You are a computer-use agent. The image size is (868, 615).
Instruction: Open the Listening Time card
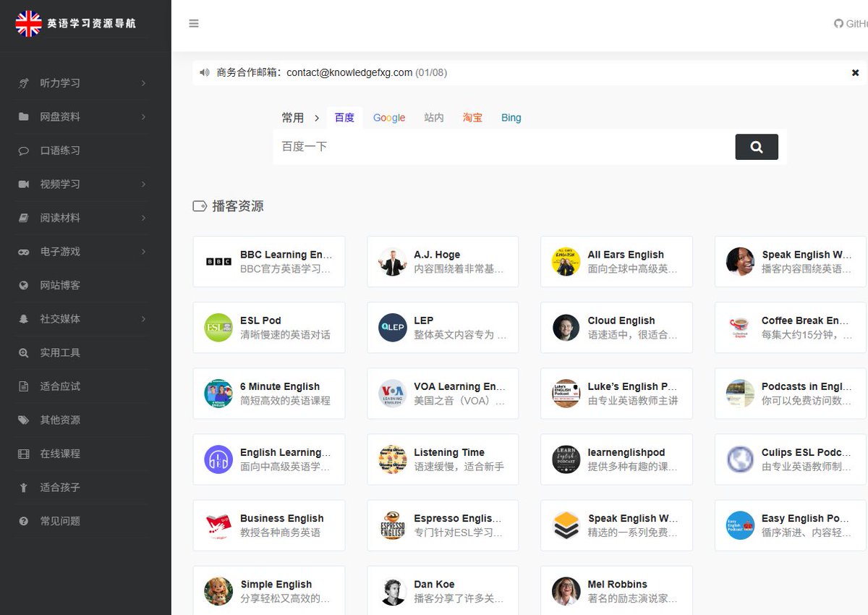pyautogui.click(x=443, y=459)
